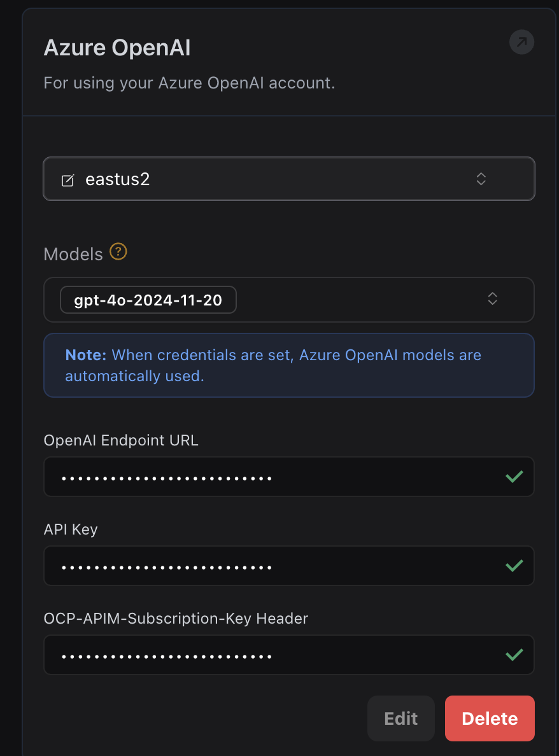Click the Models section label
Screen dimensions: 559x756
(x=72, y=253)
